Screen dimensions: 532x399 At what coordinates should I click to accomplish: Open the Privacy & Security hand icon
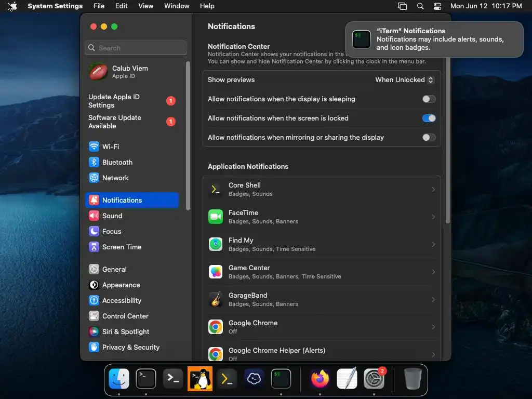pyautogui.click(x=94, y=348)
